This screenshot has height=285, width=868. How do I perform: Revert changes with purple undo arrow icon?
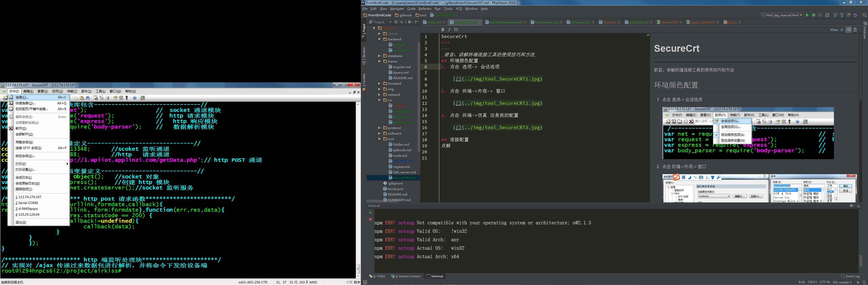(x=855, y=15)
